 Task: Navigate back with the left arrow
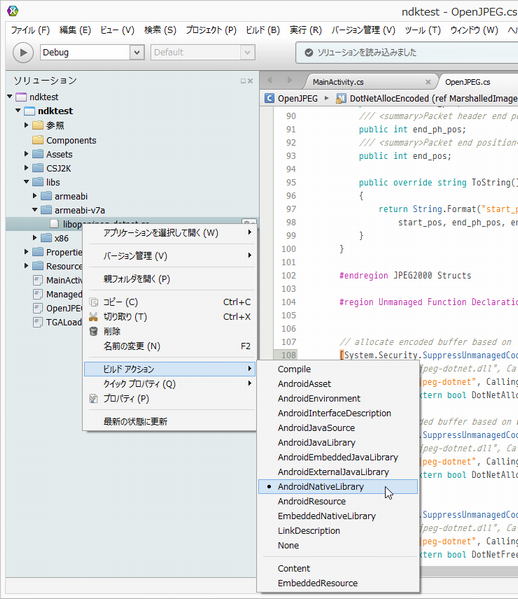[x=270, y=80]
